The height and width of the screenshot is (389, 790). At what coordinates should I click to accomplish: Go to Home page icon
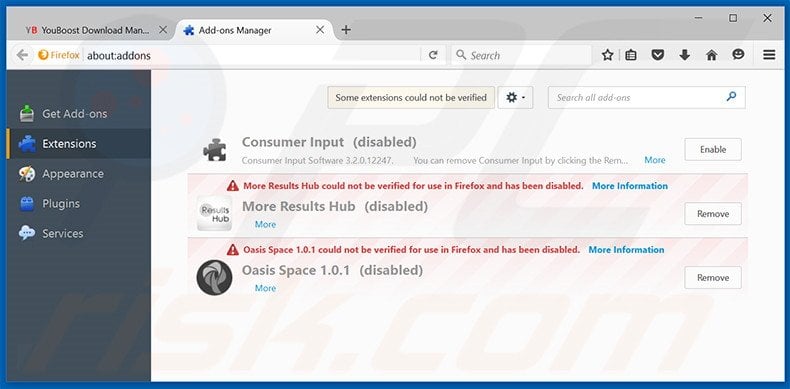[x=711, y=55]
